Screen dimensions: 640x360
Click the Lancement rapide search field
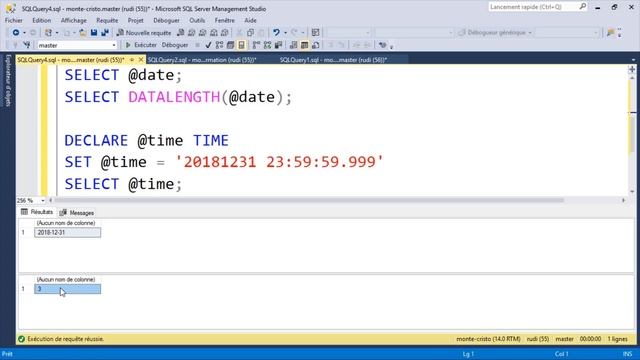pos(533,7)
